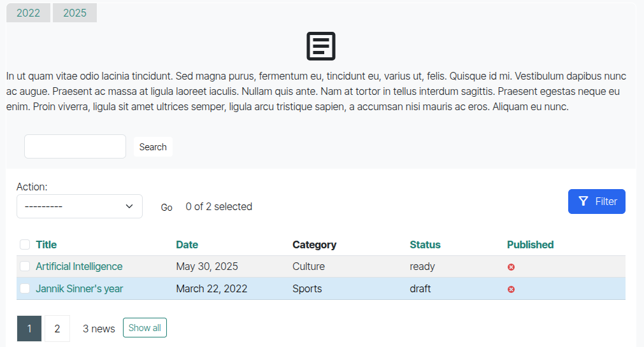Screen dimensions: 644x347
Task: Open the Artificial Intelligence news link
Action: [x=79, y=266]
